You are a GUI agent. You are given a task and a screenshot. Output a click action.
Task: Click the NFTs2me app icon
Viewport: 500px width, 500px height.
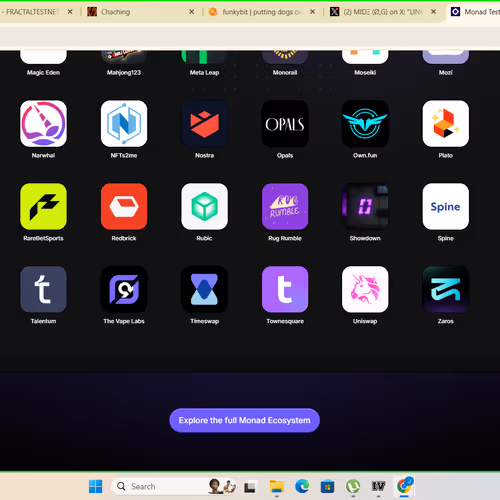[x=124, y=124]
